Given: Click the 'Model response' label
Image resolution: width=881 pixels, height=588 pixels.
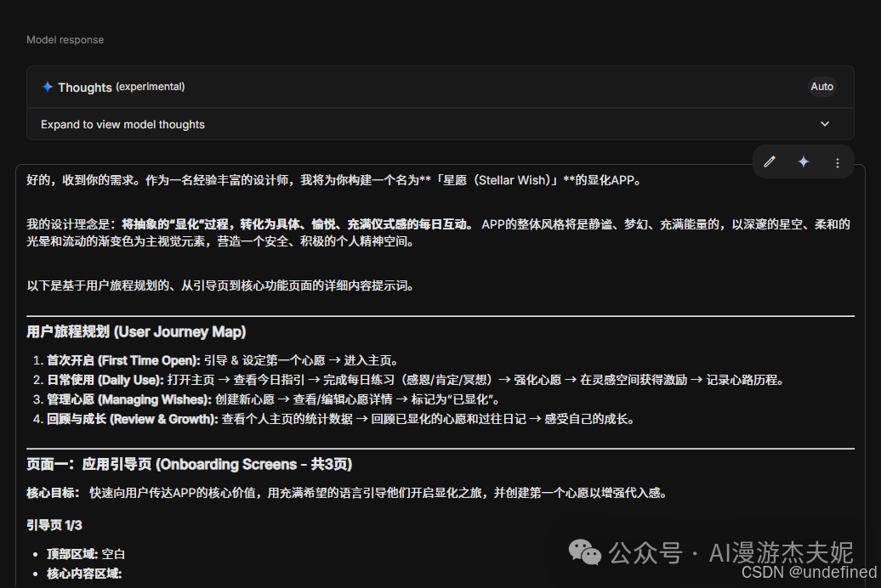Looking at the screenshot, I should pos(65,40).
